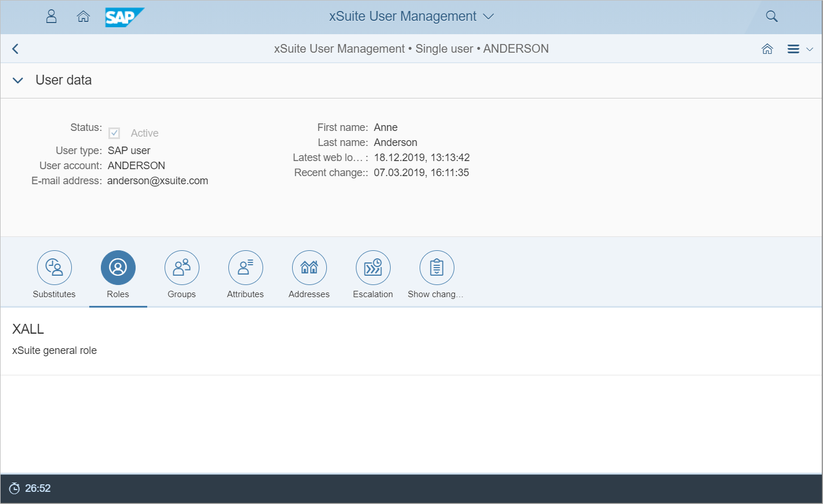Toggle the Active status checkbox
Viewport: 823px width, 504px height.
tap(114, 133)
